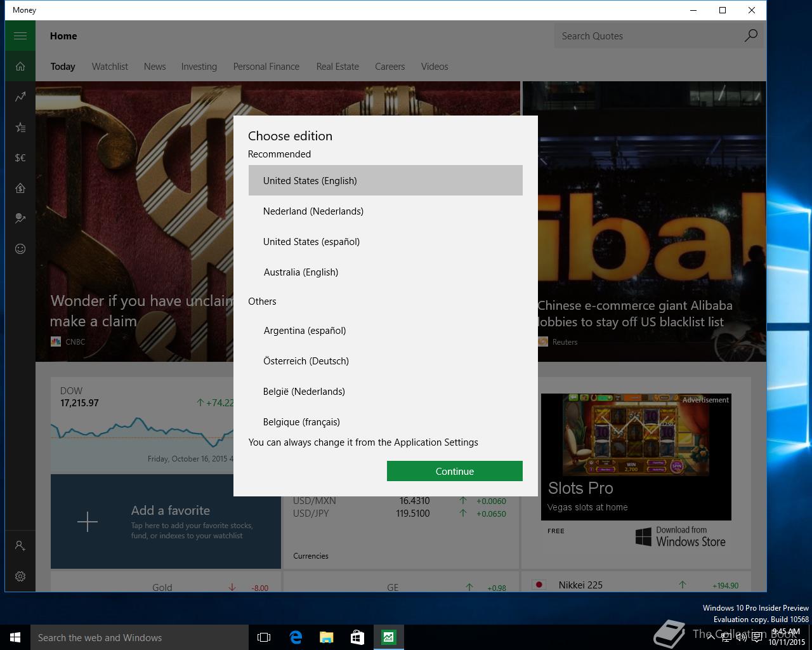Click Search the web and Windows box
Image resolution: width=812 pixels, height=650 pixels.
[x=139, y=637]
